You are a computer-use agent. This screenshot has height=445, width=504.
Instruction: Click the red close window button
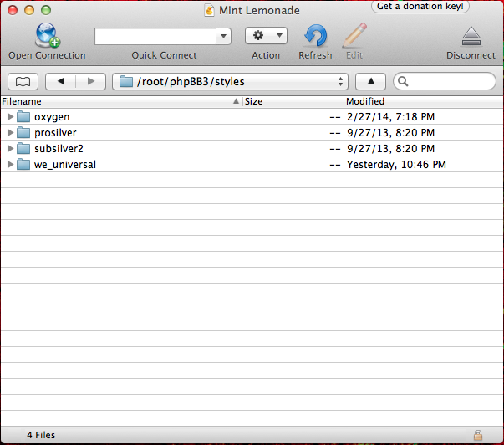[x=13, y=10]
